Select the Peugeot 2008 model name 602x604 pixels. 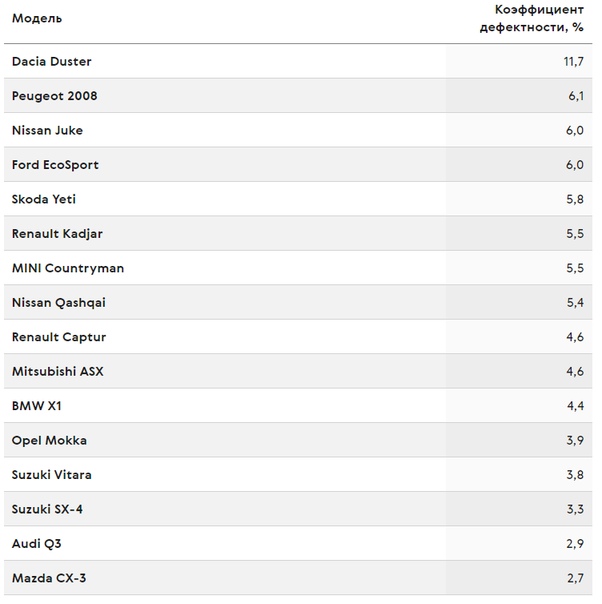click(54, 96)
